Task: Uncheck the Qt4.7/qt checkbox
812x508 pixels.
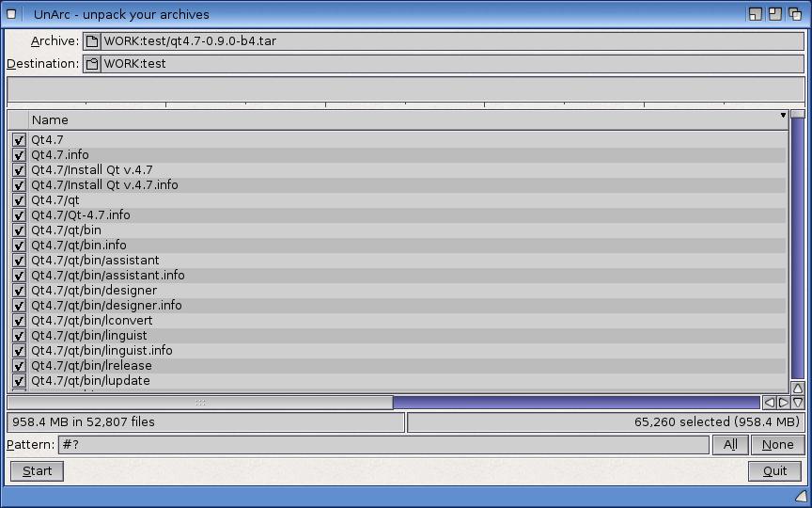Action: pos(19,200)
